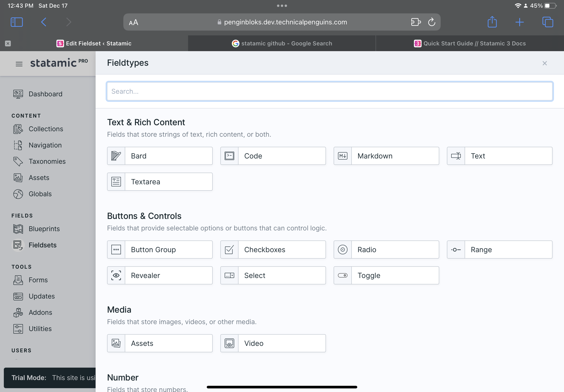564x392 pixels.
Task: Switch to the Quick Start Guide Statamic Docs tab
Action: tap(470, 44)
